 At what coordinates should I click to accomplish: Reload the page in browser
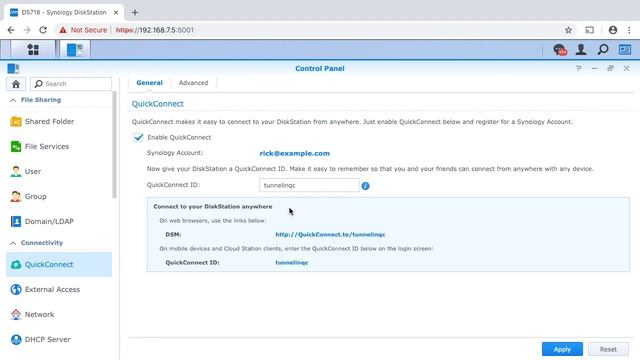pyautogui.click(x=43, y=30)
